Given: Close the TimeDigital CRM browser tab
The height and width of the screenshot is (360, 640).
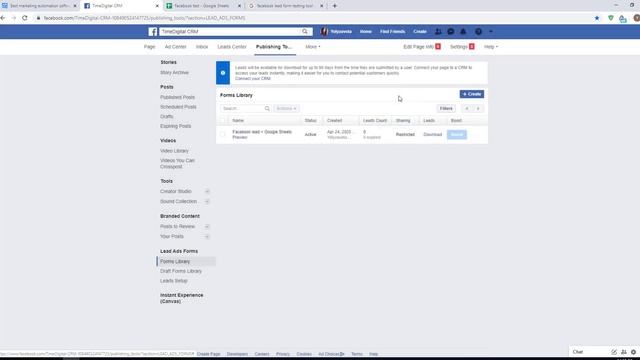Looking at the screenshot, I should point(158,6).
